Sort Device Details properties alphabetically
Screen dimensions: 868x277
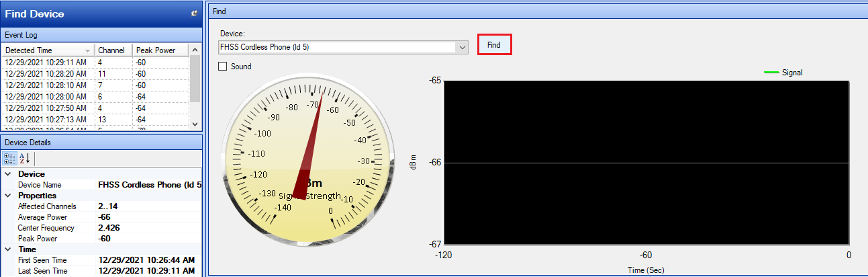click(x=24, y=159)
